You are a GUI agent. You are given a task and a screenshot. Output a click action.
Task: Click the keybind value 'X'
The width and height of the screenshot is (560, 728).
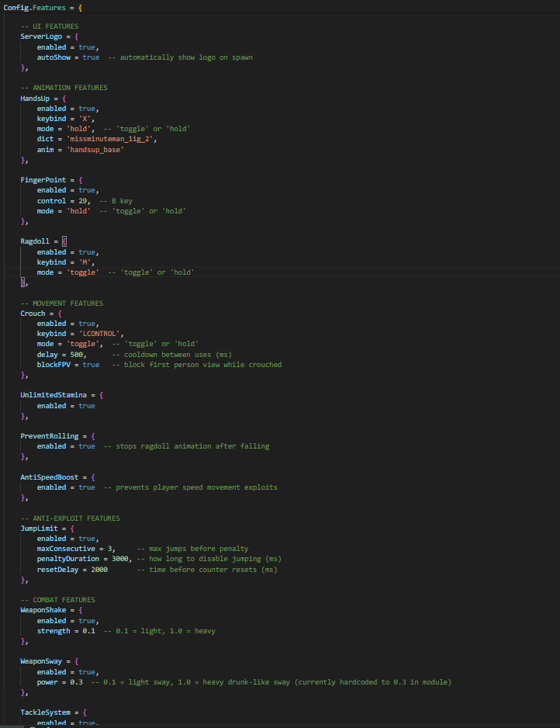coord(85,119)
